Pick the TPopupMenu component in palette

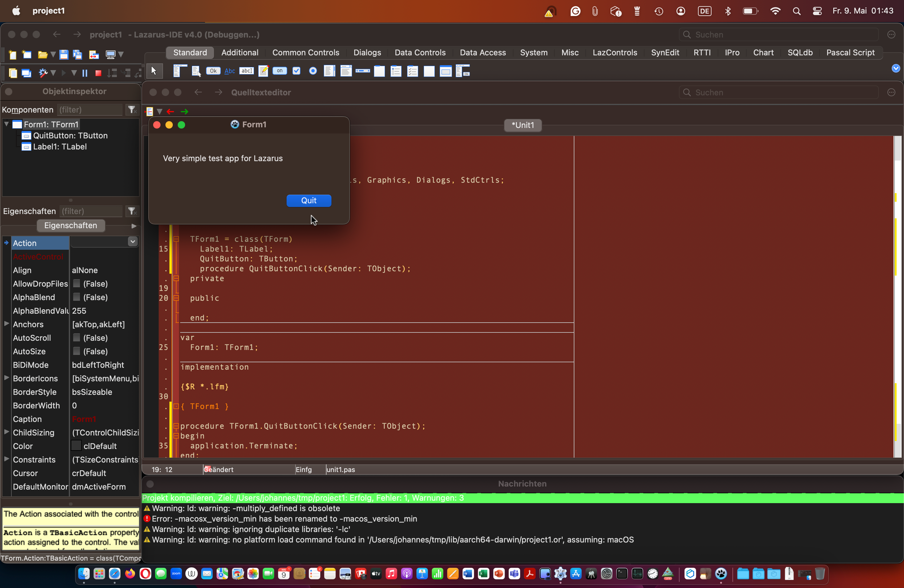coord(196,71)
